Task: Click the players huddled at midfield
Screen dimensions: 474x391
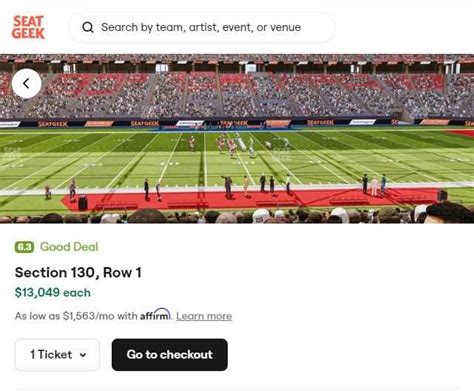Action: [x=235, y=145]
